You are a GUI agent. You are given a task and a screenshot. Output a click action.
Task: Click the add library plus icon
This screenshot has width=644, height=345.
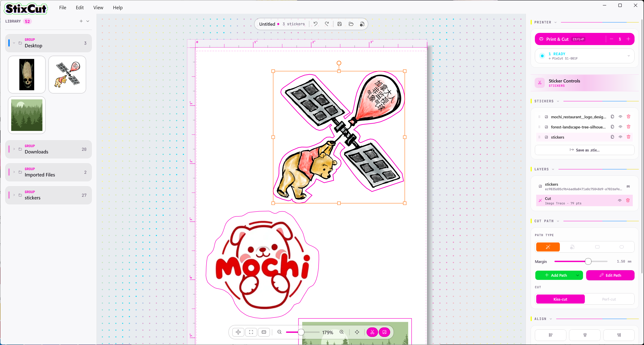(x=81, y=21)
